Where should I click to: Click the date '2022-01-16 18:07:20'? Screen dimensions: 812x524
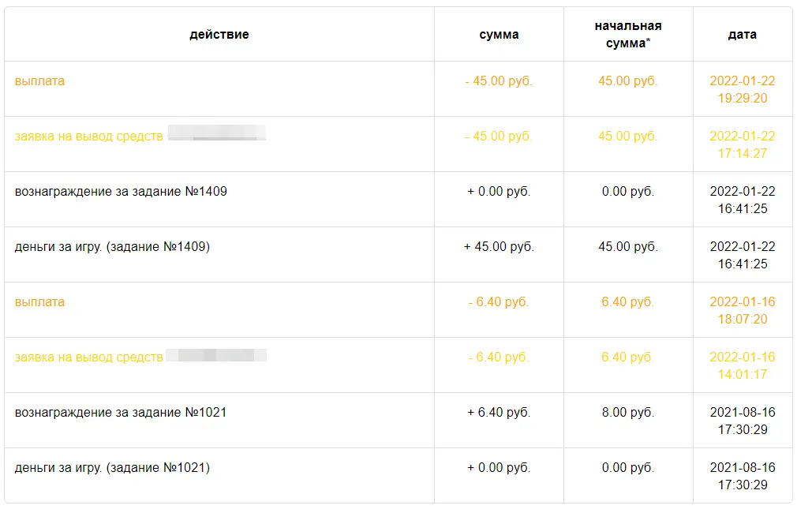click(x=742, y=311)
